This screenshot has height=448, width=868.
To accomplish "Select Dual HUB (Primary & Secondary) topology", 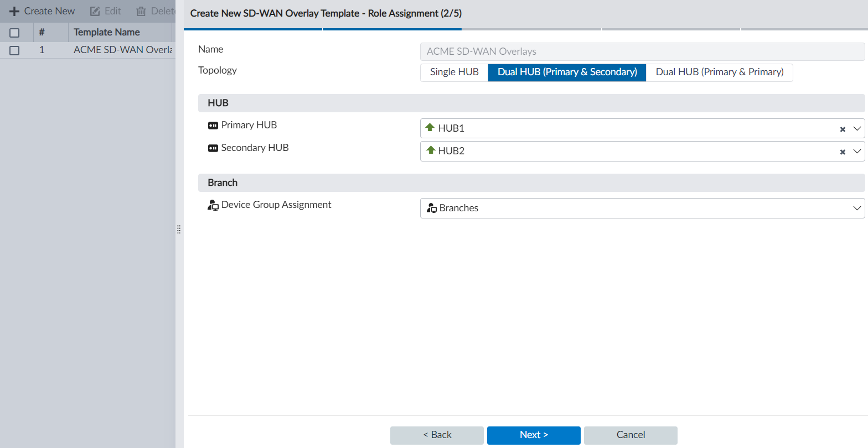I will click(x=567, y=72).
